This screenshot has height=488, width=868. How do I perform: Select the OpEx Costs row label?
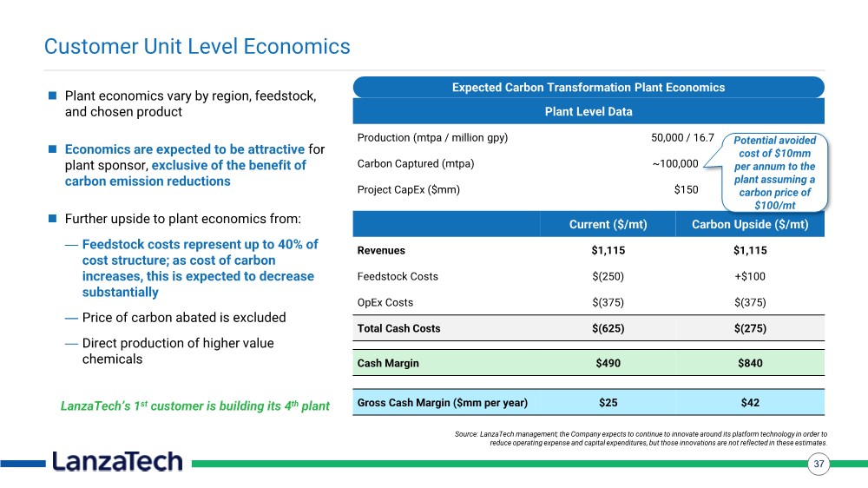coord(385,302)
